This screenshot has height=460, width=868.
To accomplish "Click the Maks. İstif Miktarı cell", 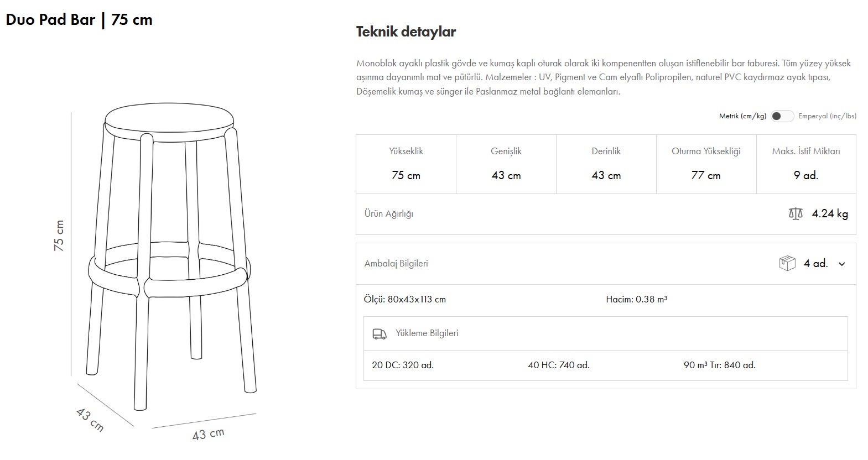I will [x=806, y=164].
